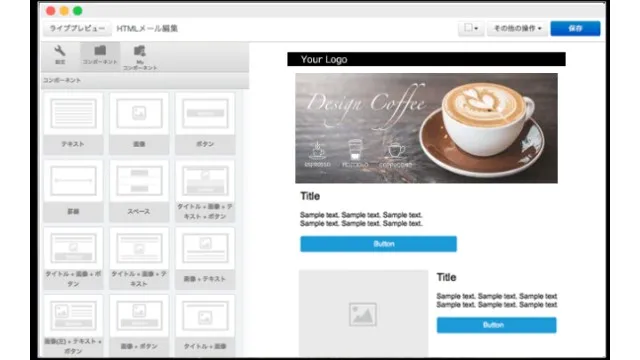
Task: Select the 画像＋ボタン component
Action: coord(139,325)
